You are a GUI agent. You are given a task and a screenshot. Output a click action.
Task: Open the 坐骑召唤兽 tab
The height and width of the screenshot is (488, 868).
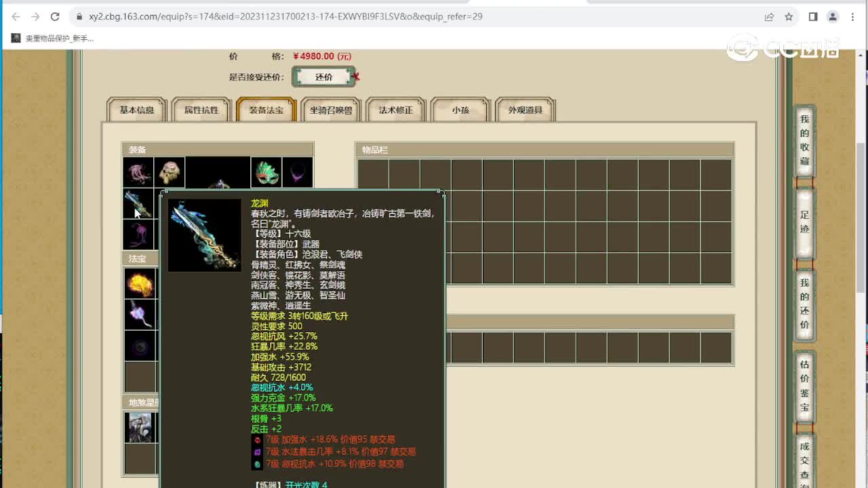(331, 110)
